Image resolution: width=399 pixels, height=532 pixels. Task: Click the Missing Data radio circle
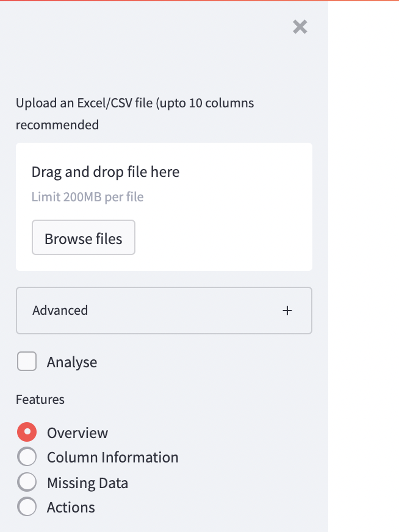tap(27, 481)
